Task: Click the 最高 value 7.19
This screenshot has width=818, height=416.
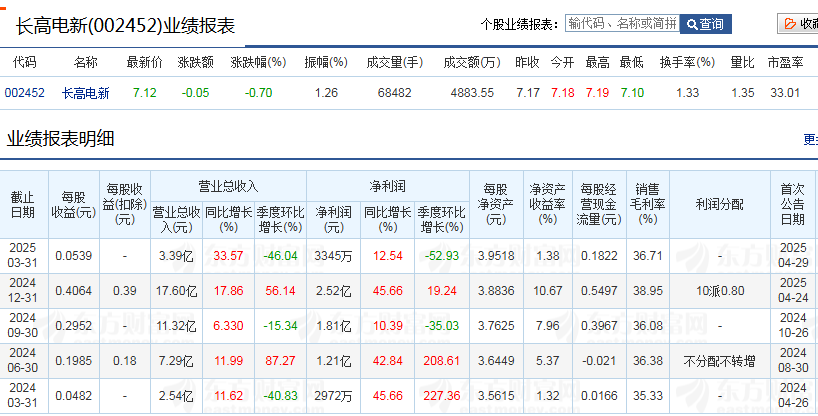Action: (x=597, y=93)
